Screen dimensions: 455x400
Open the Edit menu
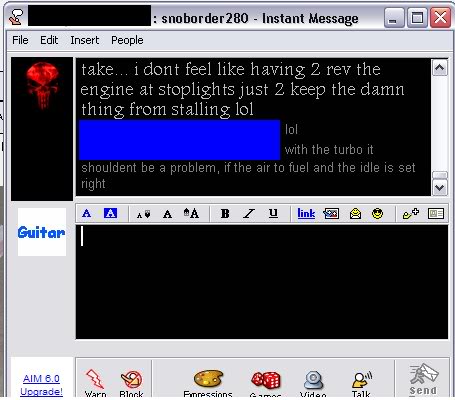coord(49,40)
